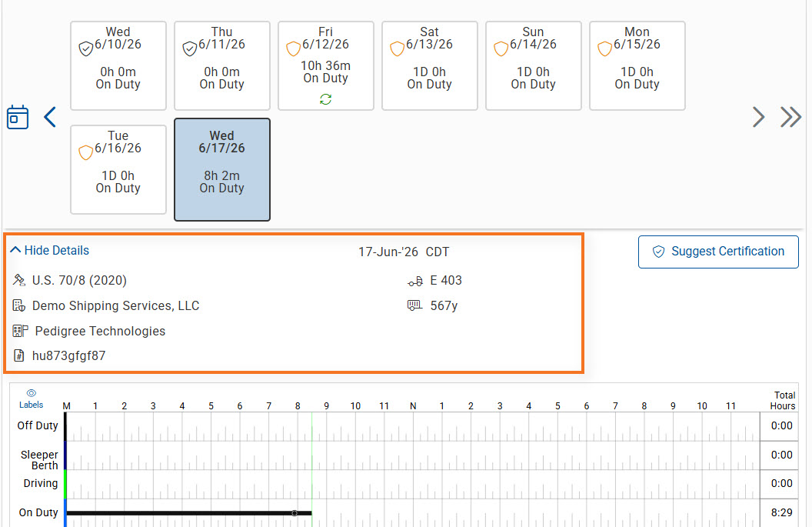This screenshot has width=812, height=527.
Task: Click the On Duty row label
Action: pyautogui.click(x=38, y=512)
